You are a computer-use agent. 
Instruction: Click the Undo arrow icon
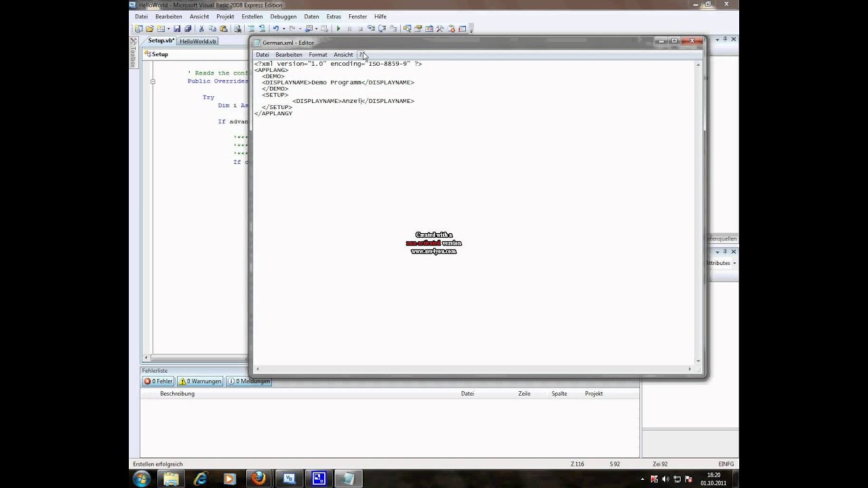click(x=276, y=28)
